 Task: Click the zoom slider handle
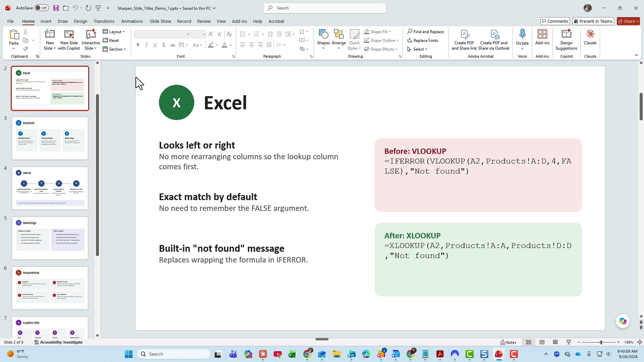click(x=601, y=342)
